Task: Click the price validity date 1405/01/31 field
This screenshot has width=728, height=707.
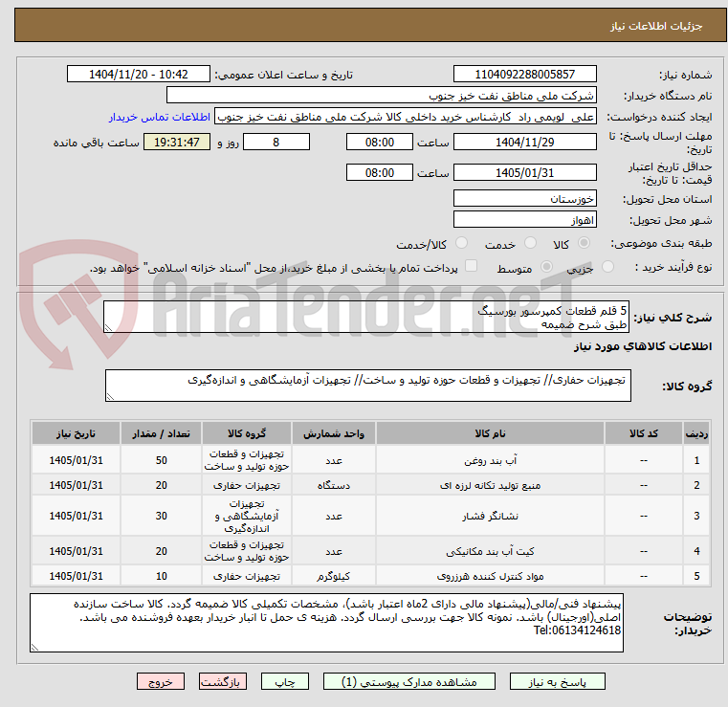Action: 524,172
